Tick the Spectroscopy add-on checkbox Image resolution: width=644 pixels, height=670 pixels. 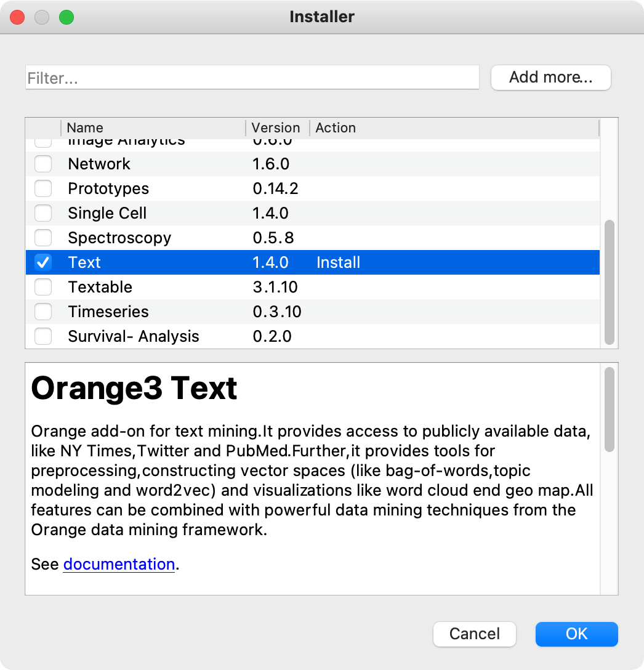click(43, 238)
